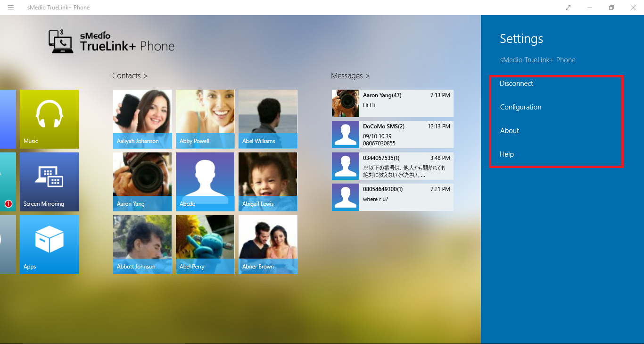The width and height of the screenshot is (644, 344).
Task: Open the Apps tile
Action: [49, 244]
